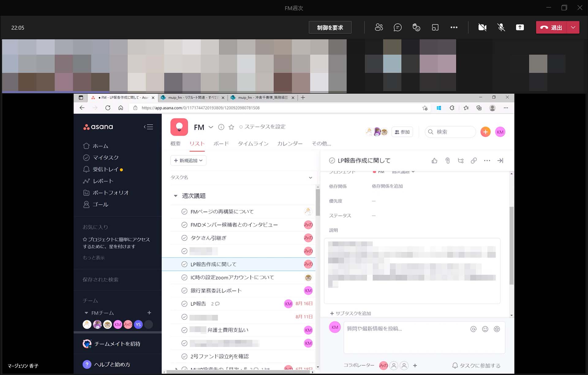Add a project with plus beside FMチーム
The width and height of the screenshot is (588, 375).
(x=149, y=313)
